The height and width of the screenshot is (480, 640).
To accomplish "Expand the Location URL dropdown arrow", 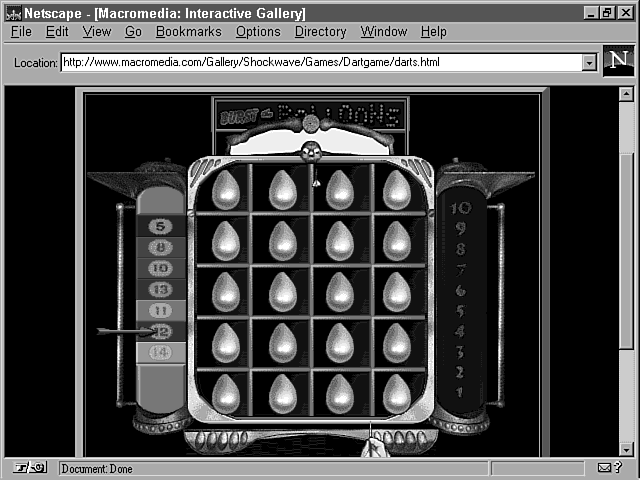I will [x=589, y=63].
